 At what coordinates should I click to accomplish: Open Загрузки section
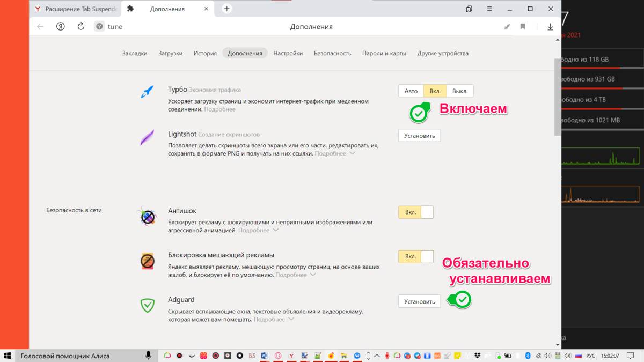[170, 53]
